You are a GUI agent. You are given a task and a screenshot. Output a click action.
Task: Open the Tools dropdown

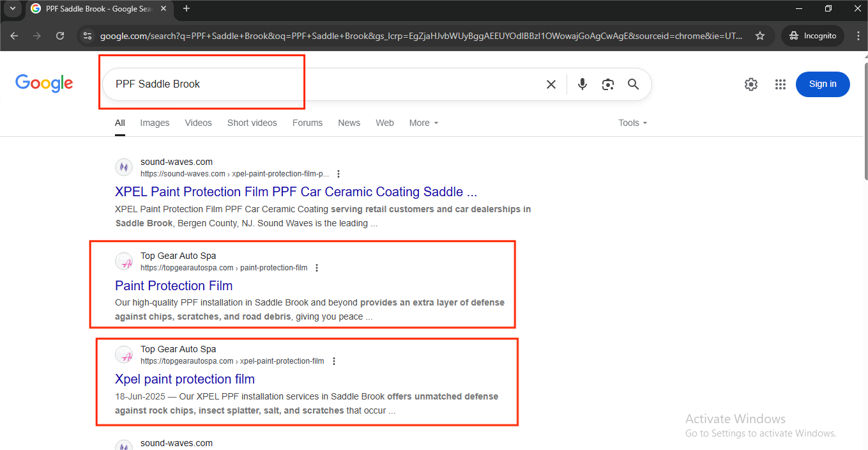pyautogui.click(x=632, y=123)
